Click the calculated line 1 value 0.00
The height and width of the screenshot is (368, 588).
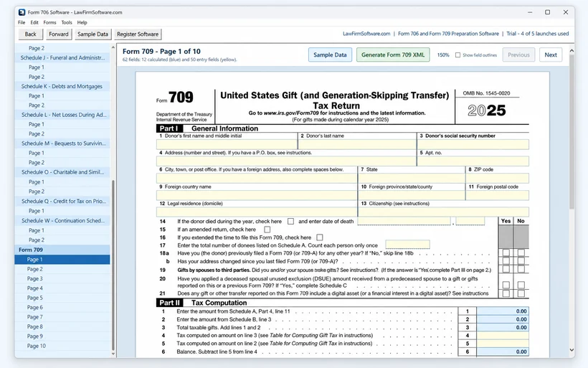pos(503,311)
